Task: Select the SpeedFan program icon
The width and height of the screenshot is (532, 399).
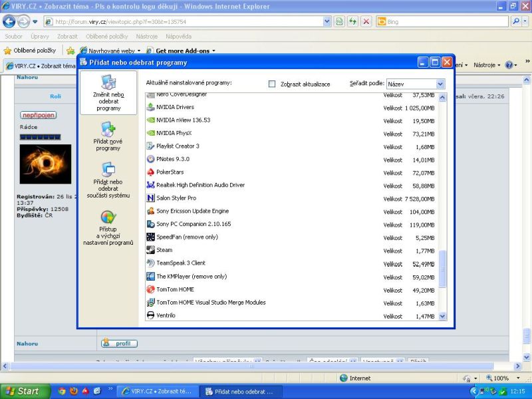Action: click(x=150, y=237)
